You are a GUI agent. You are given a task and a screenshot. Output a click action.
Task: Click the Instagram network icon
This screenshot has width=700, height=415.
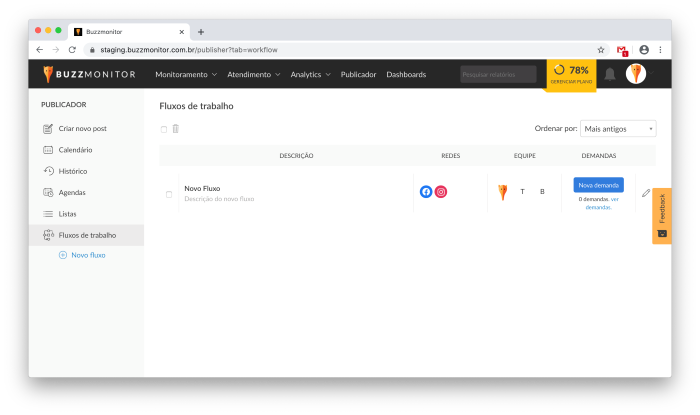pos(441,192)
